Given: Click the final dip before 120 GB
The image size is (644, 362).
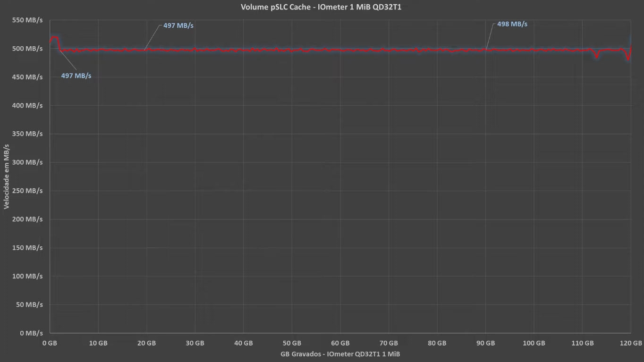Looking at the screenshot, I should click(628, 59).
